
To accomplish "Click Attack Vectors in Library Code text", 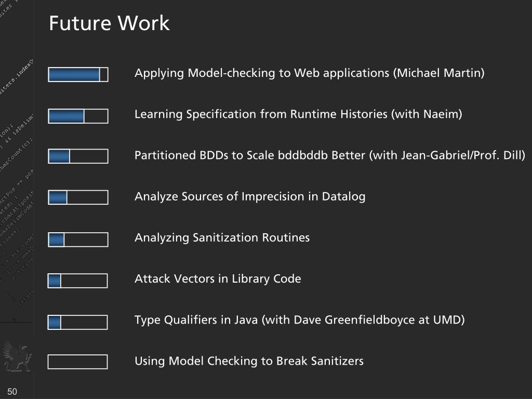I will coord(218,278).
